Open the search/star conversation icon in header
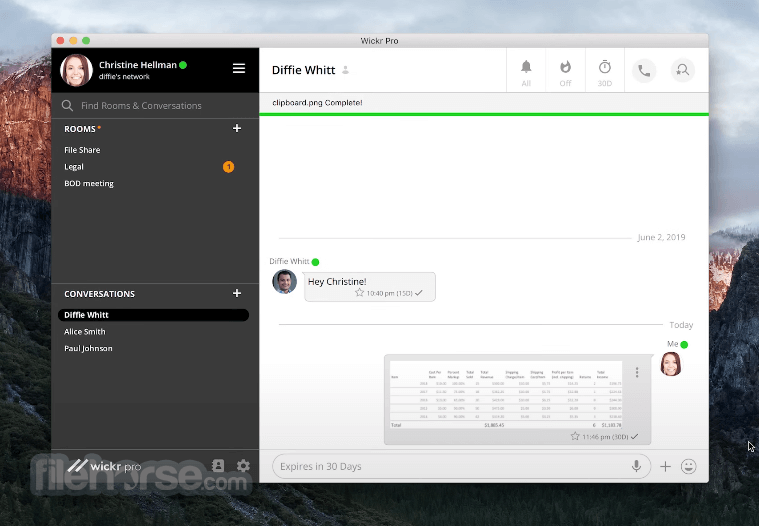 tap(683, 71)
